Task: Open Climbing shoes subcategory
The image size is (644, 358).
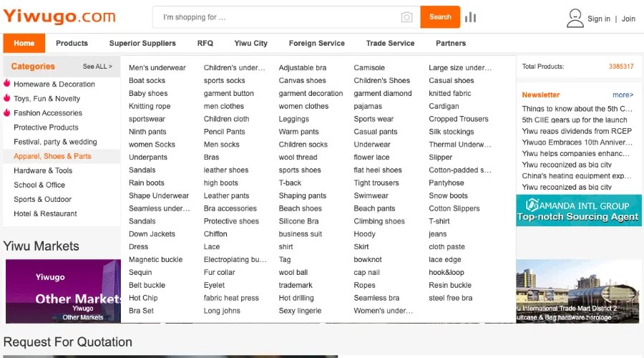Action: tap(379, 221)
